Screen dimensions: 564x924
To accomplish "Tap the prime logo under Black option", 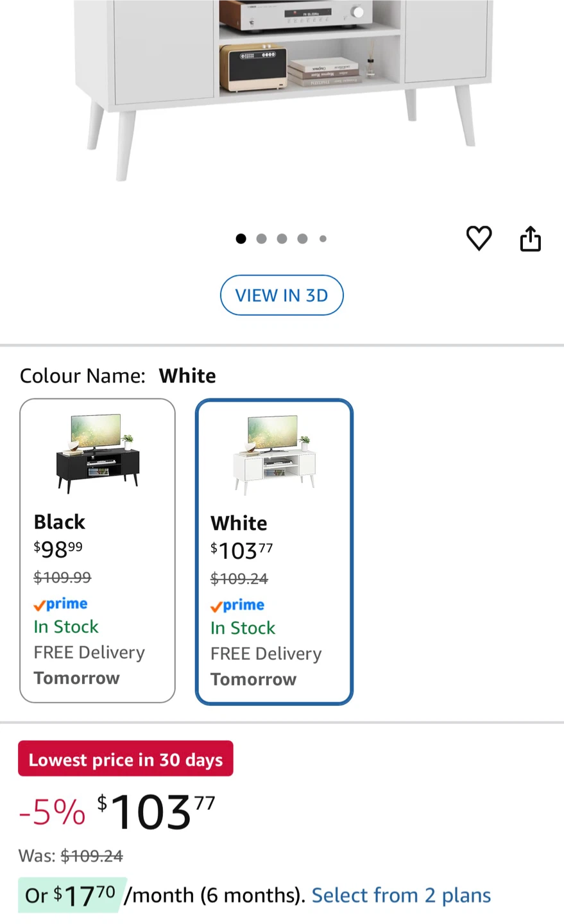I will coord(61,604).
